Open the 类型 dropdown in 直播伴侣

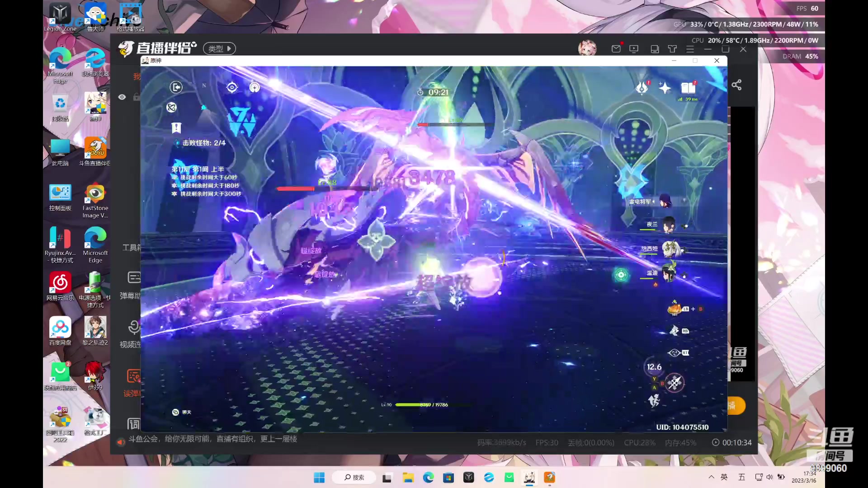219,48
